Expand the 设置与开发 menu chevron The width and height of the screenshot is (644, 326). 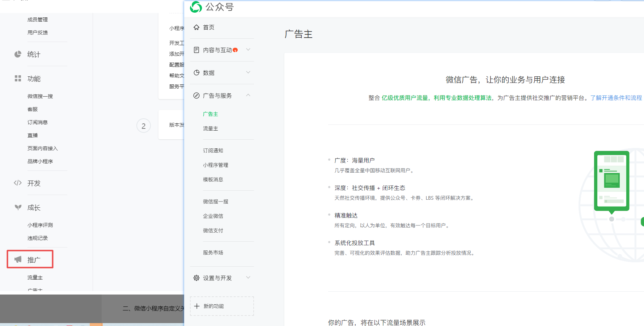248,278
